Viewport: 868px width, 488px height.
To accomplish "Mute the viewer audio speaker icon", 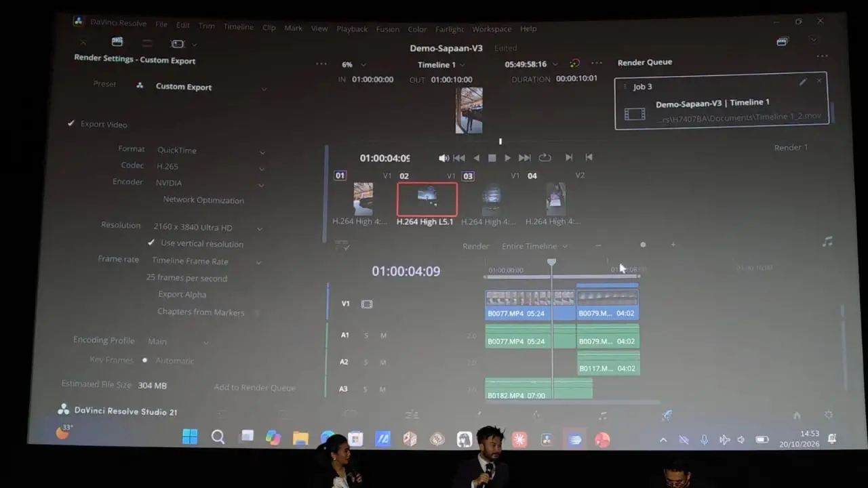I will [x=443, y=158].
